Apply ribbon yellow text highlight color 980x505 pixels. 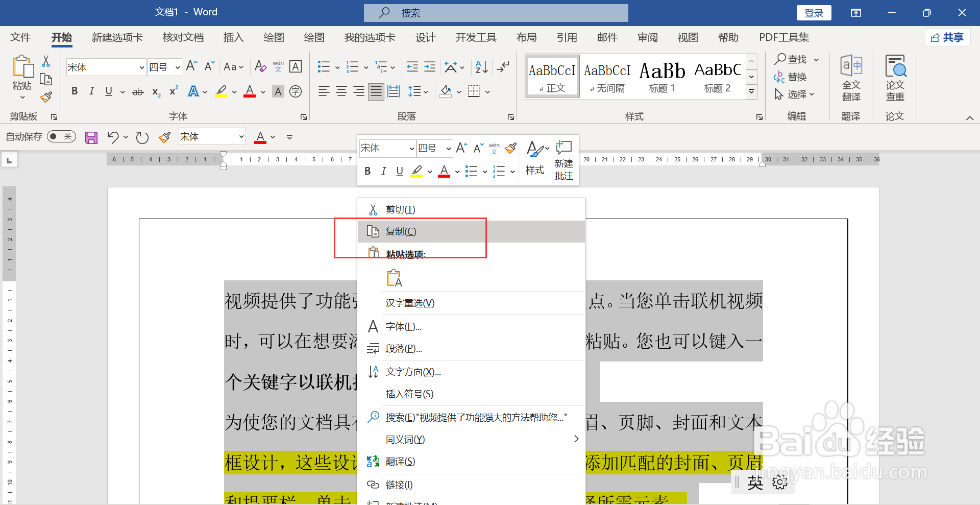point(221,91)
